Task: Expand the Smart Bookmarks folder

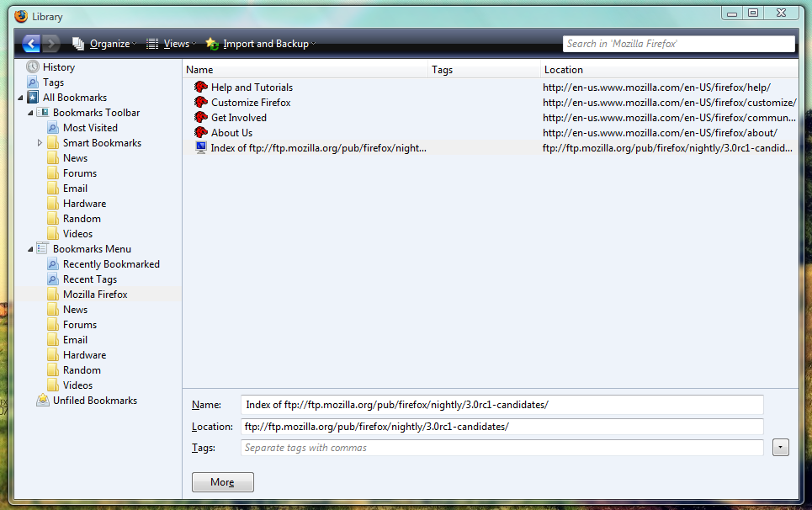Action: pyautogui.click(x=40, y=143)
